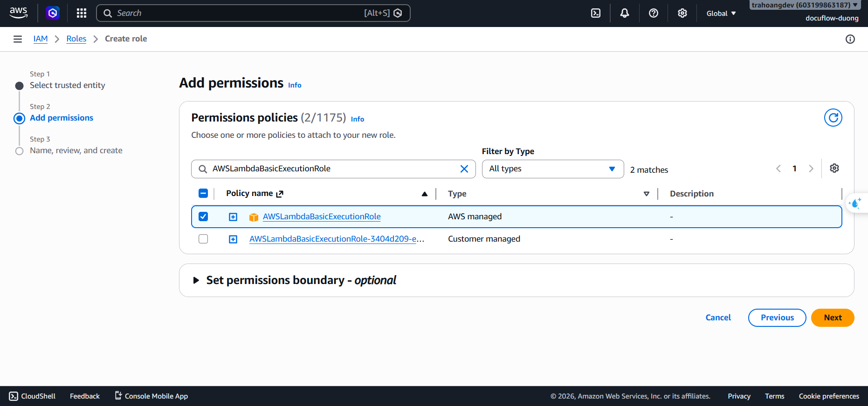Open Info link beside Permissions policies

click(x=358, y=119)
